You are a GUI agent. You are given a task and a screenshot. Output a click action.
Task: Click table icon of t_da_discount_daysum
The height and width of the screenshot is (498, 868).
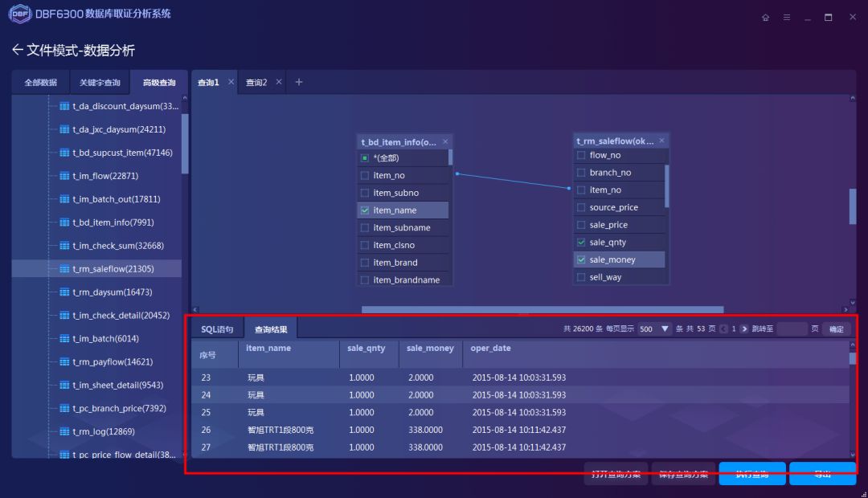tap(65, 106)
